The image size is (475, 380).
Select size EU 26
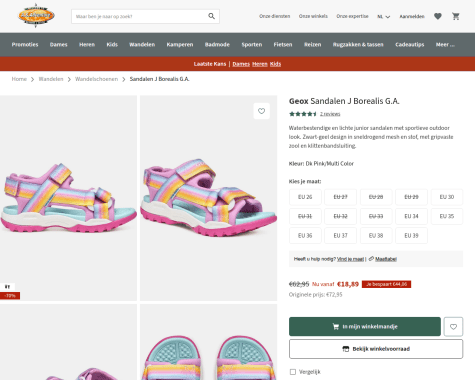[x=305, y=197]
